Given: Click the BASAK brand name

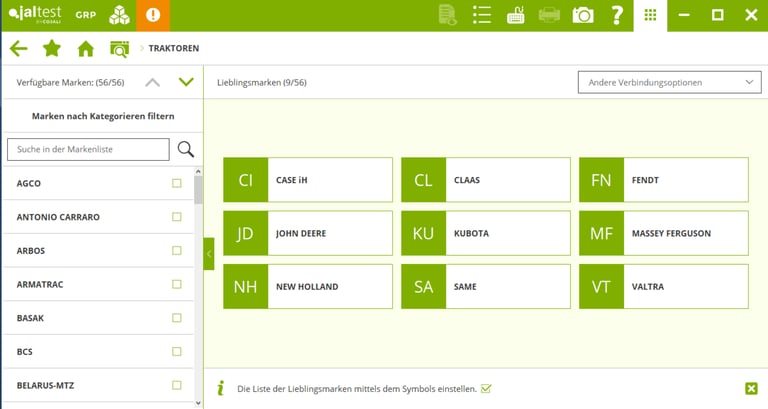Looking at the screenshot, I should tap(30, 318).
